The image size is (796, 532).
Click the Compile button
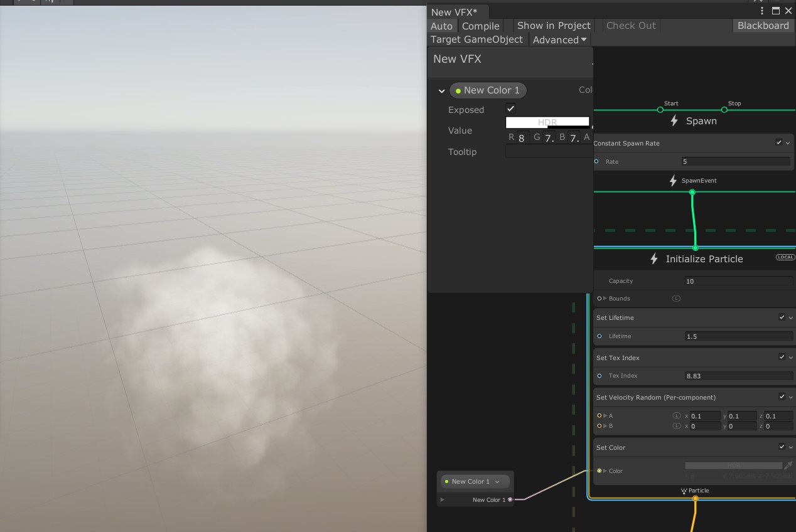point(481,26)
